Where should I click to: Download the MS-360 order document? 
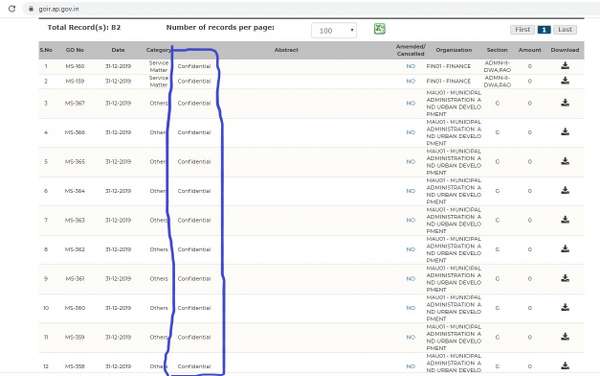click(565, 308)
